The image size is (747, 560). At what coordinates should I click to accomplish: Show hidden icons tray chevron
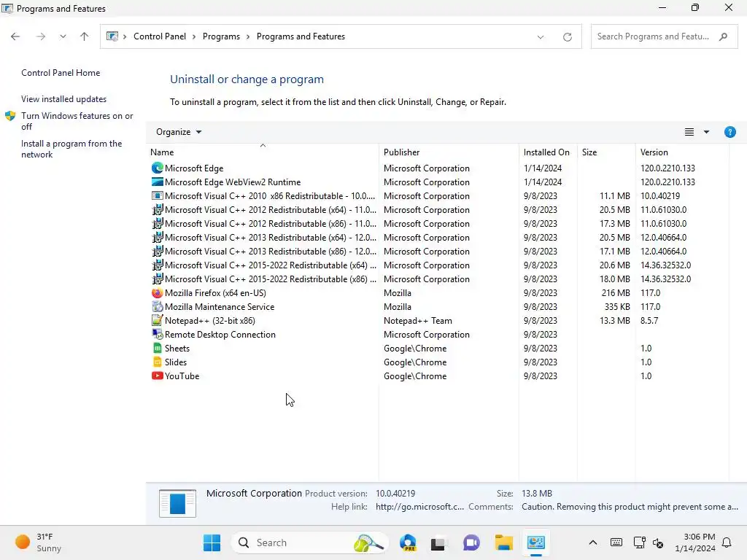592,542
